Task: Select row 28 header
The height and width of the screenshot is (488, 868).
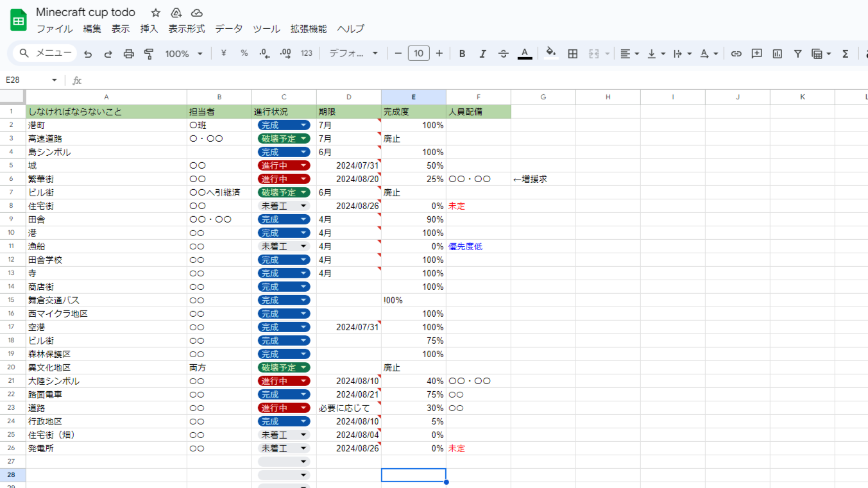Action: pyautogui.click(x=13, y=475)
